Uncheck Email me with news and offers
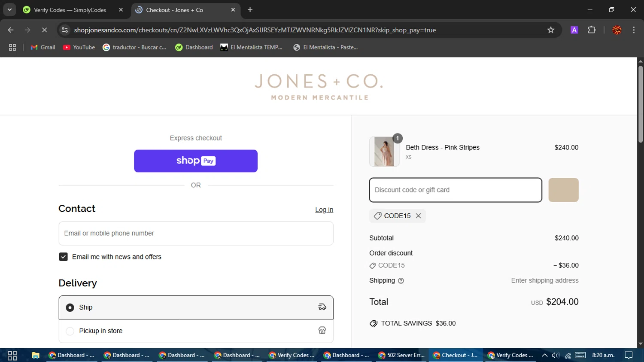644x362 pixels. tap(63, 257)
